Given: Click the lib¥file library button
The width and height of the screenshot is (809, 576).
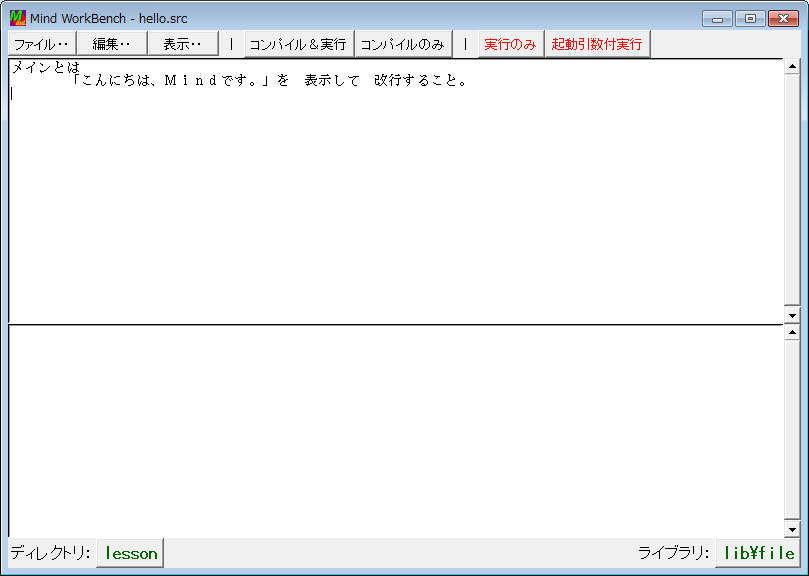Looking at the screenshot, I should pos(759,553).
